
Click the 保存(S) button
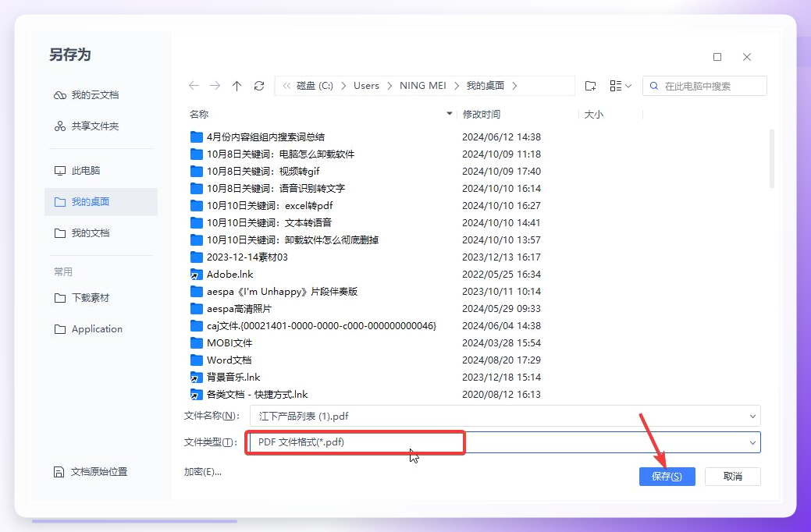(667, 476)
